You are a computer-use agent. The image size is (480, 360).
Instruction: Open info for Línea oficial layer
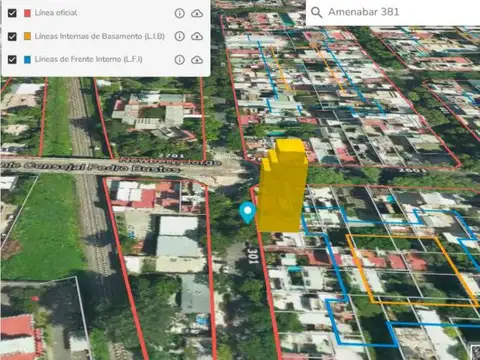[x=180, y=13]
